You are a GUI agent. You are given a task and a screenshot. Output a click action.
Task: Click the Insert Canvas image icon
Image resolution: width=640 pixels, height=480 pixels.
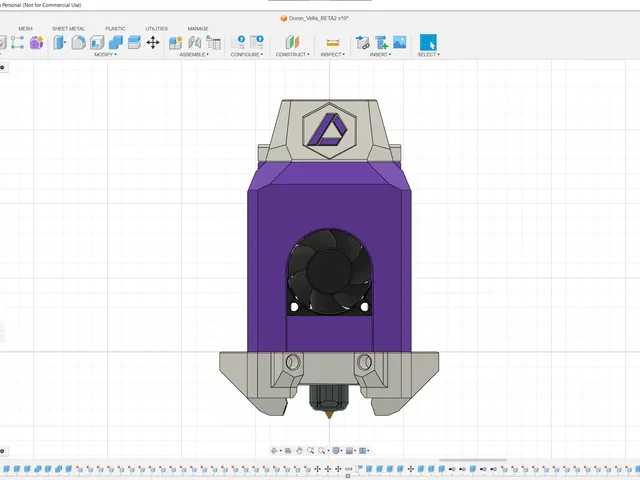pos(400,42)
